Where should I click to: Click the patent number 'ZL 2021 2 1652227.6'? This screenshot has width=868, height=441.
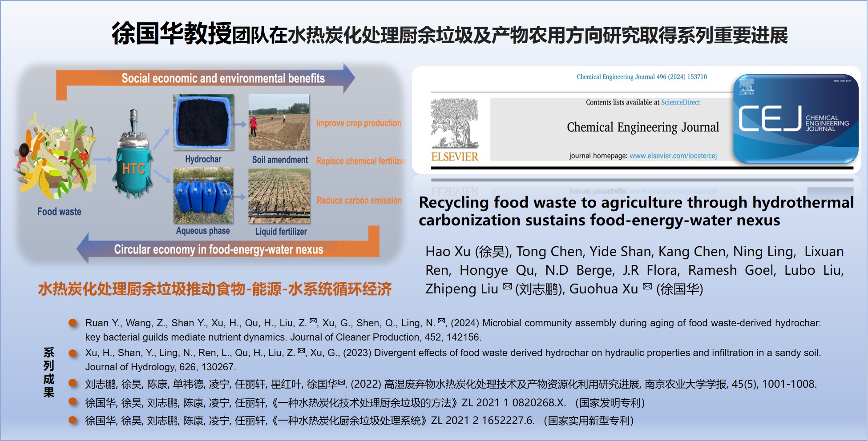click(x=483, y=421)
